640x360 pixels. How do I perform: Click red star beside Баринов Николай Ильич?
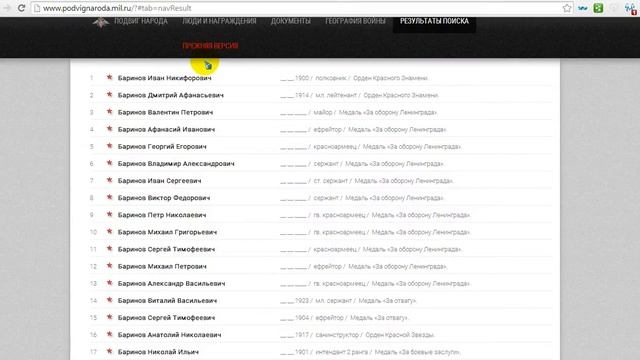109,351
